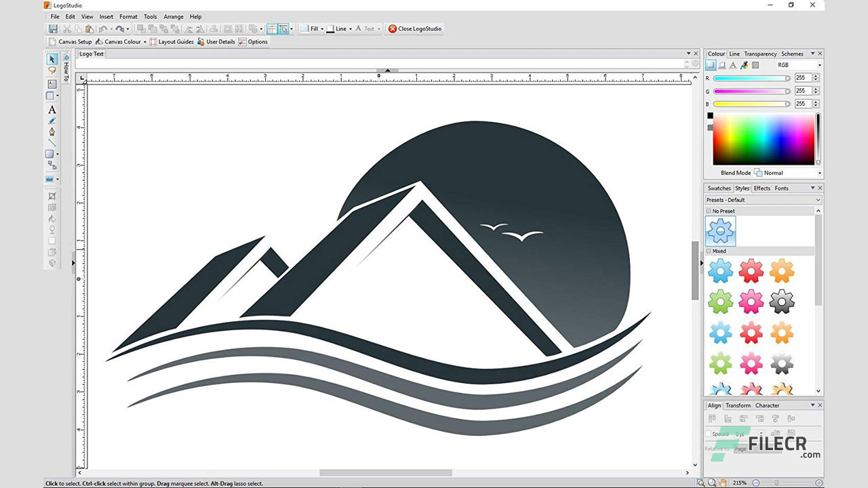The image size is (868, 488).
Task: Switch to the Fonts tab
Action: 781,188
